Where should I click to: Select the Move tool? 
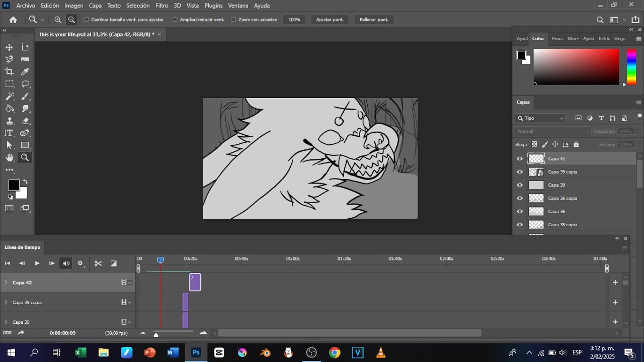9,47
